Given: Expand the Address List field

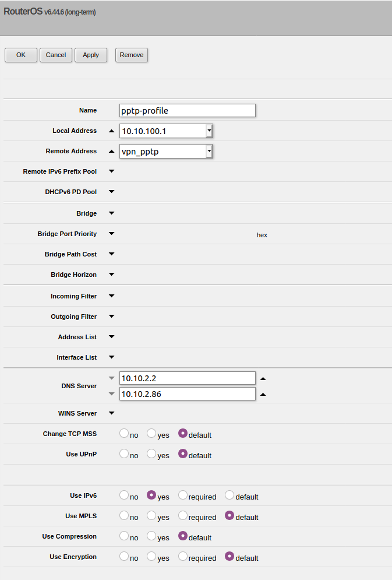Looking at the screenshot, I should click(112, 337).
